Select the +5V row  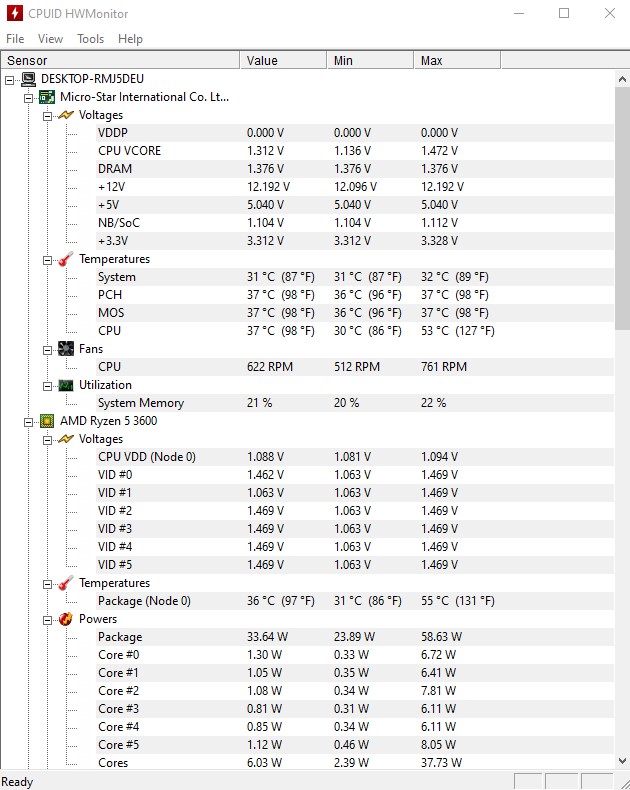coord(355,205)
